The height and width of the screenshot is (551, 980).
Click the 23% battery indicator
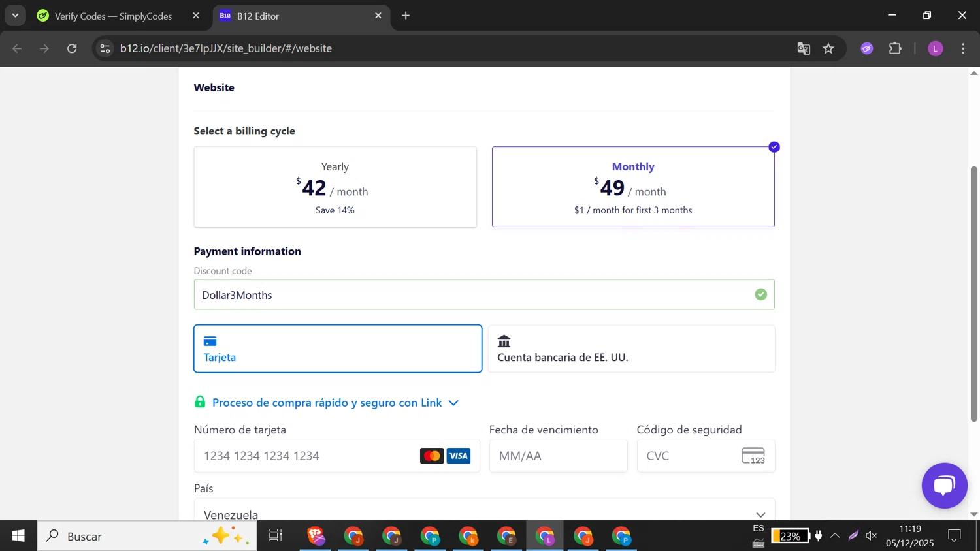[x=790, y=536]
